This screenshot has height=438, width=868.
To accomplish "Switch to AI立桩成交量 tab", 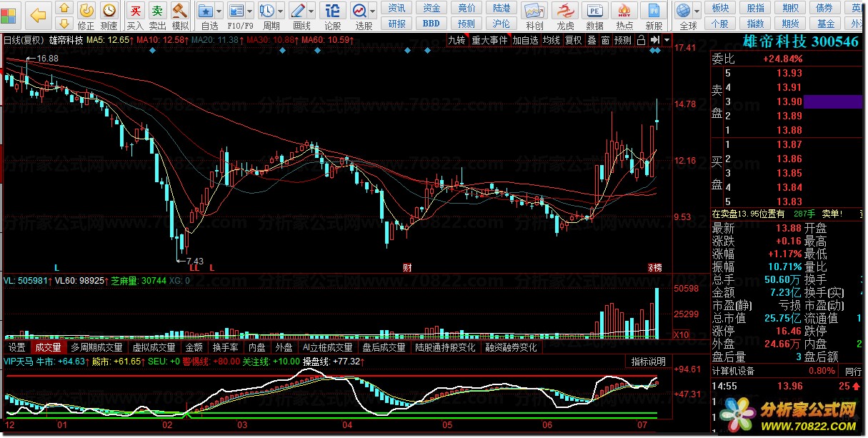I will click(x=327, y=347).
